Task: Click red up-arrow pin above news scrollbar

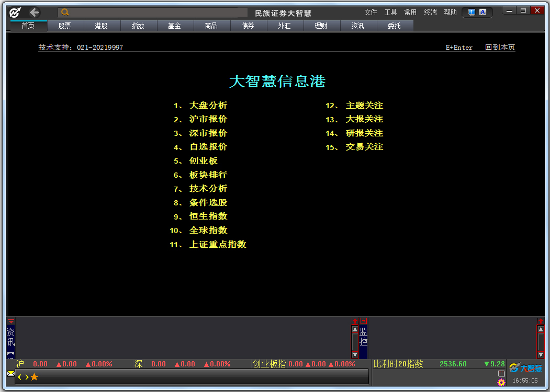Action: pyautogui.click(x=355, y=321)
